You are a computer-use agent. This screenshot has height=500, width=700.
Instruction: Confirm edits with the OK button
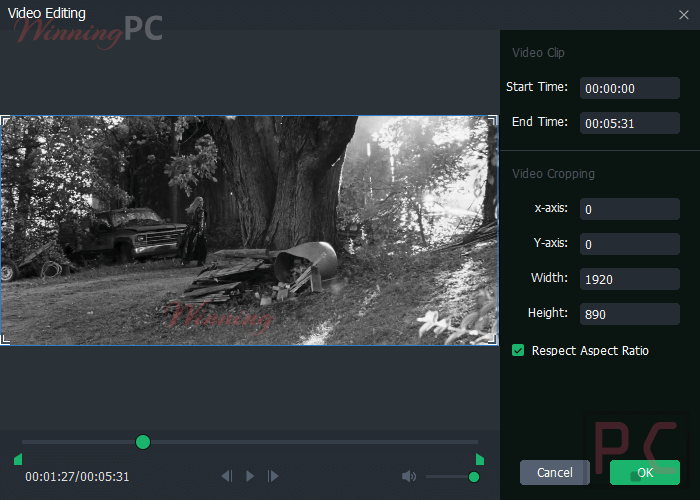click(x=645, y=472)
